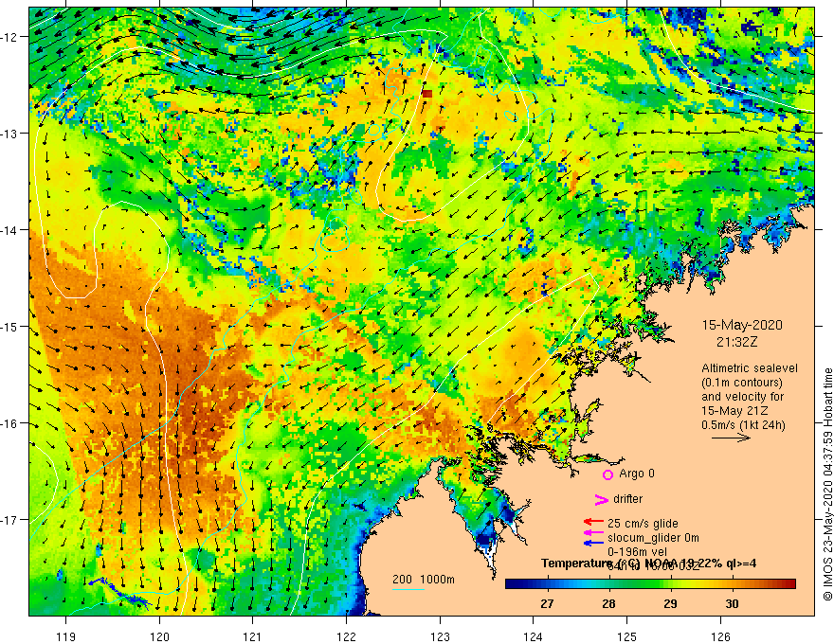Click the 0.5m/s velocity scale arrow
The width and height of the screenshot is (834, 644).
pos(731,438)
